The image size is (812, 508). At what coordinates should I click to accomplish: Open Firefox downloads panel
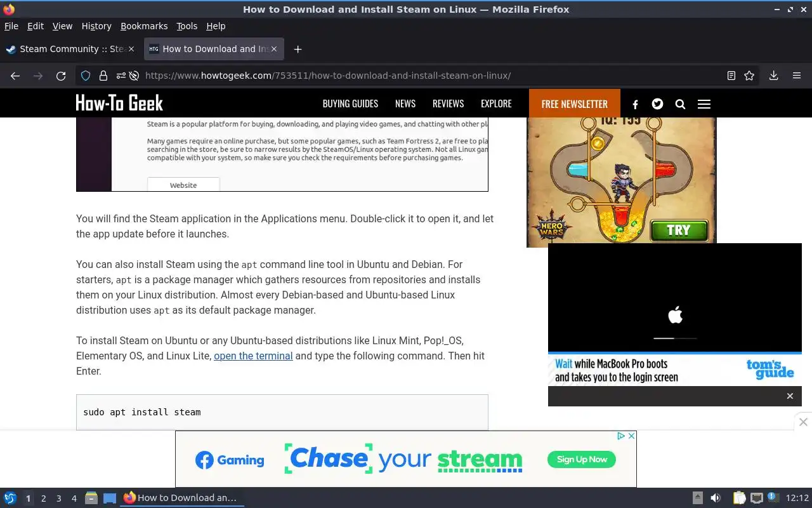(x=773, y=76)
